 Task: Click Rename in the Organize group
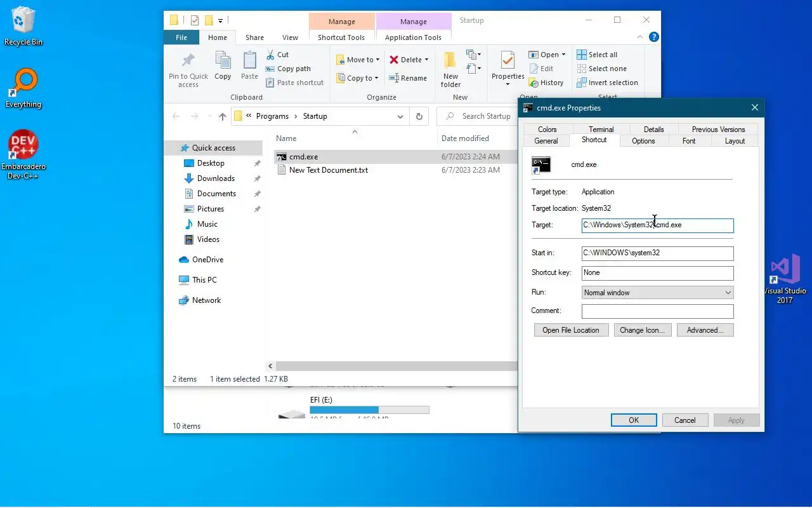(408, 78)
